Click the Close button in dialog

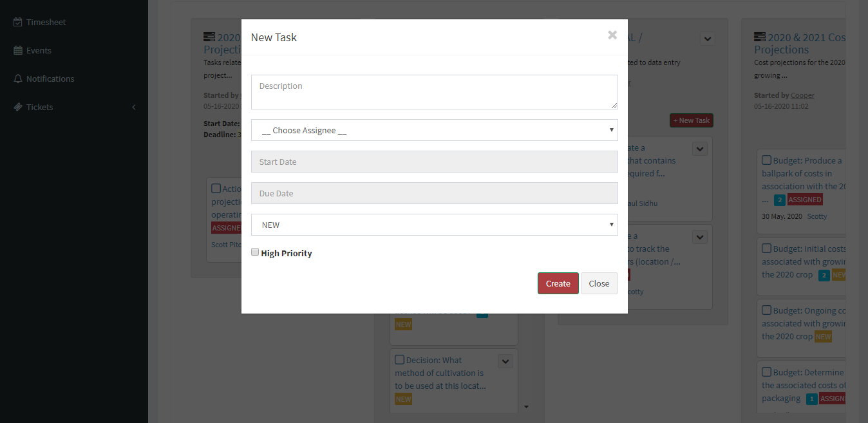599,283
